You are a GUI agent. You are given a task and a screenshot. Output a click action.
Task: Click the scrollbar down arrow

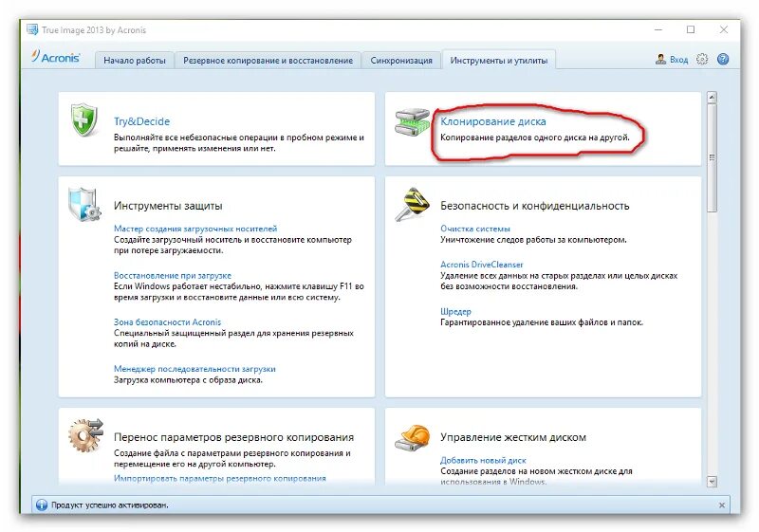(x=712, y=481)
